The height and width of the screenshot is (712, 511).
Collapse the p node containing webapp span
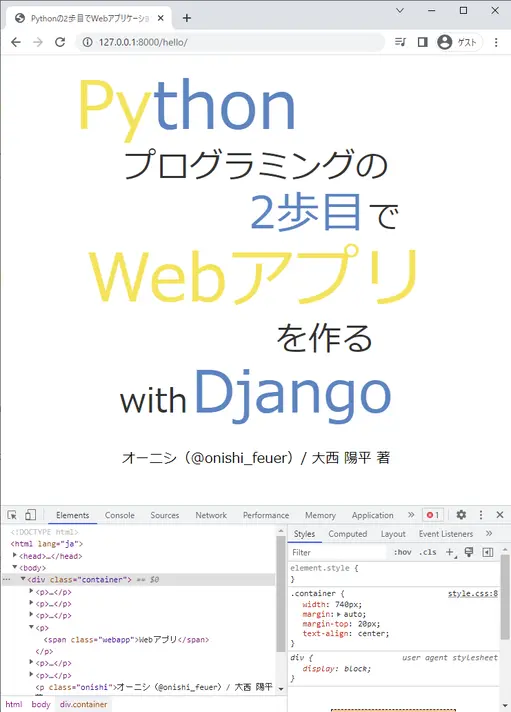point(31,627)
